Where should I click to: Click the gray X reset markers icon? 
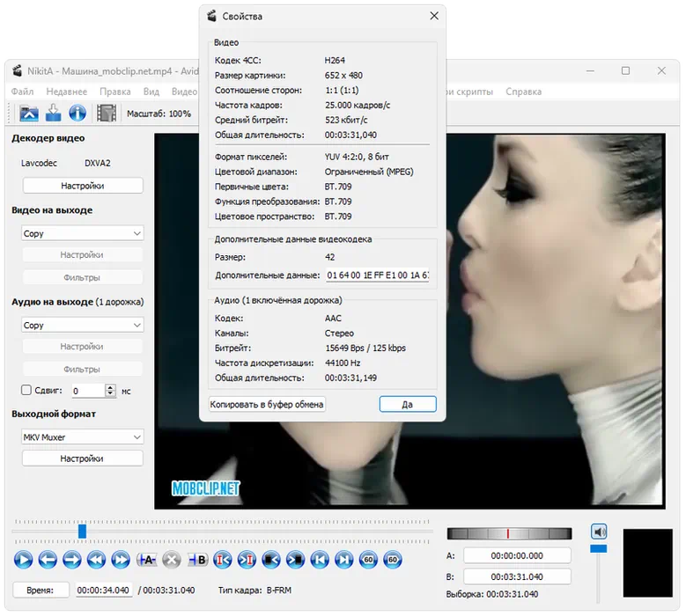[x=172, y=560]
